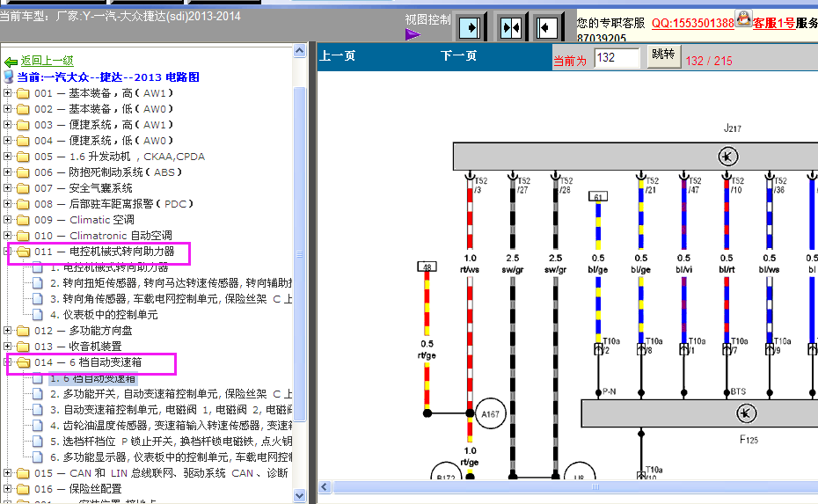Expand 008 后部驻车距离报警 node

(7, 203)
